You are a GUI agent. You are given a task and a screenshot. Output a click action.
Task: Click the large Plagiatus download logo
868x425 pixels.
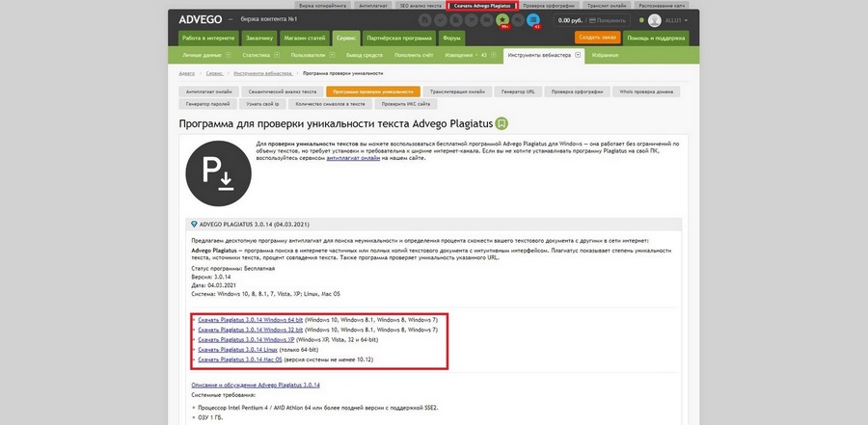[x=218, y=173]
